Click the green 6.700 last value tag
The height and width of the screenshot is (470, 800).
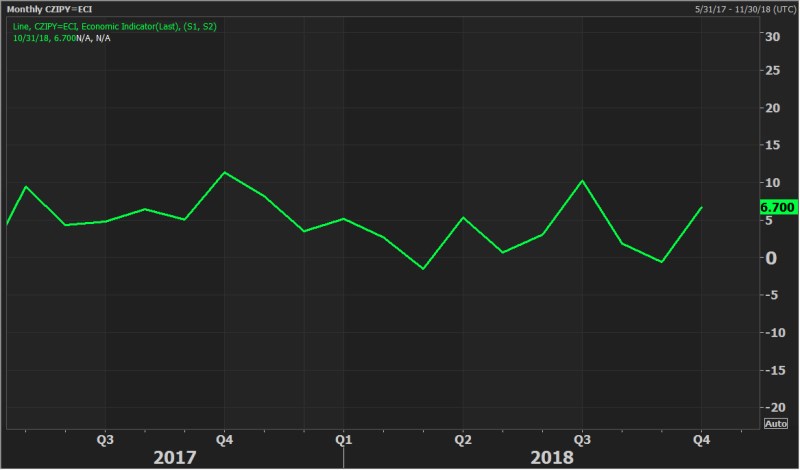(x=777, y=207)
